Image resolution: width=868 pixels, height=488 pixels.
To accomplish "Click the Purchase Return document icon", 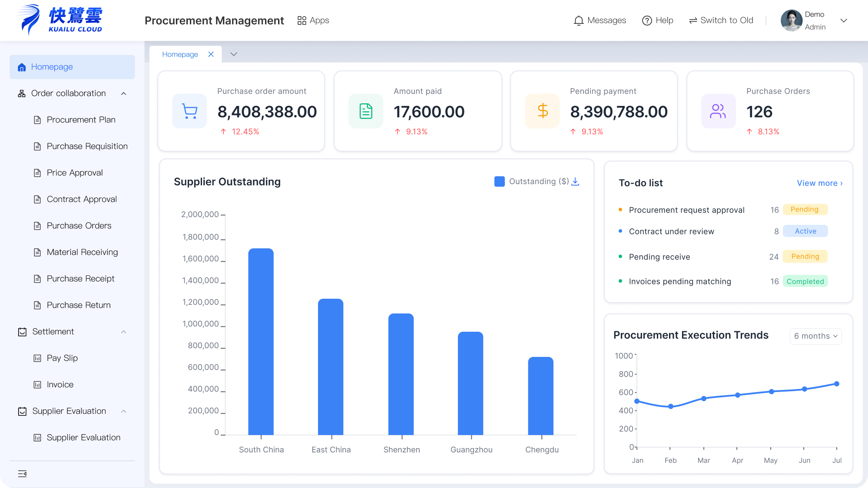I will [37, 305].
